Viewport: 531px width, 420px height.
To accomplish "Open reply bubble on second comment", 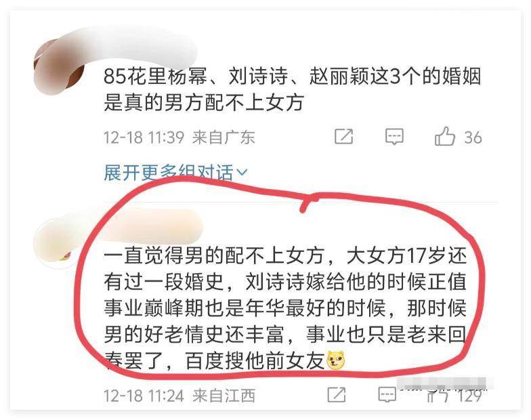I will (387, 394).
